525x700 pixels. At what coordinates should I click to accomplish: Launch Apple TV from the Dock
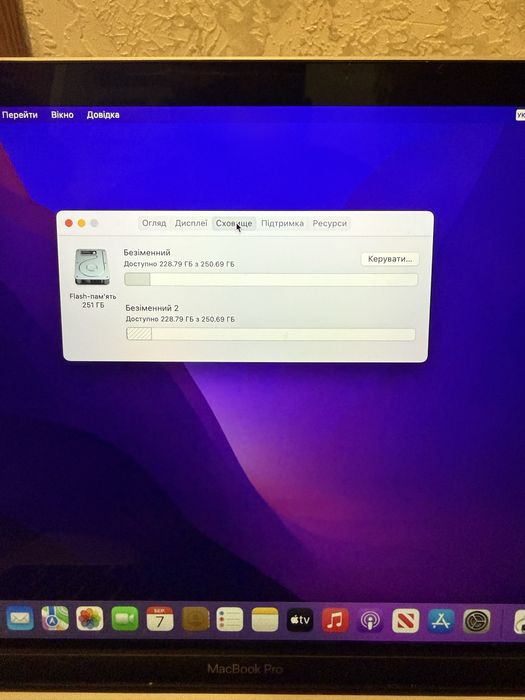300,620
